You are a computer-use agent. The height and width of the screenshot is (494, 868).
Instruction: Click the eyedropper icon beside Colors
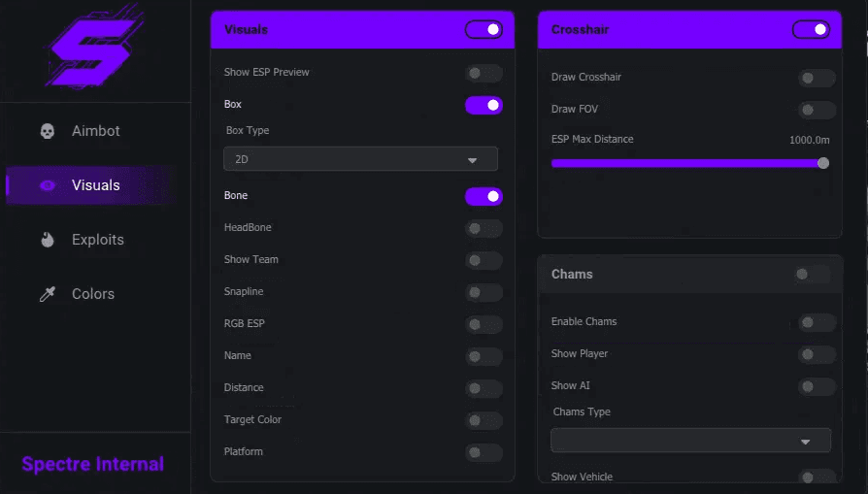(x=48, y=294)
